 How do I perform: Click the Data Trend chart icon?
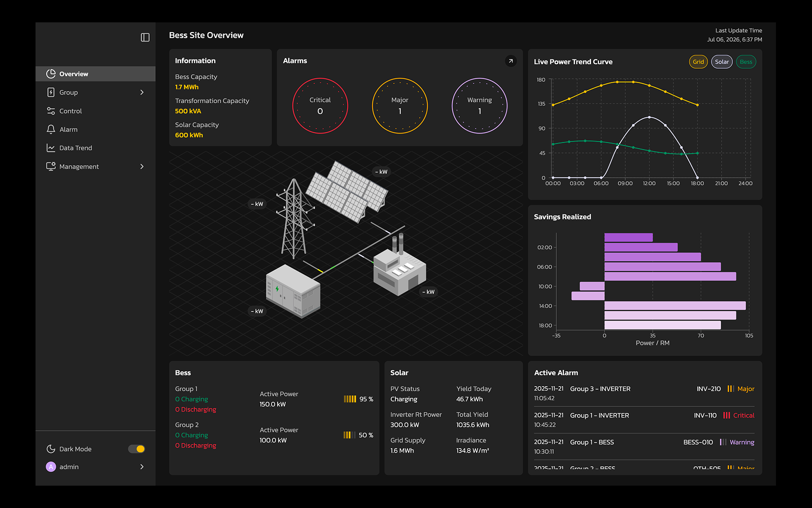(51, 148)
